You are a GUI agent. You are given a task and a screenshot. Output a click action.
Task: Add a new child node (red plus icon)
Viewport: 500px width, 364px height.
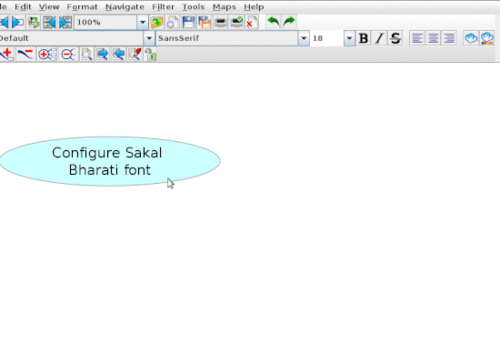(x=7, y=54)
